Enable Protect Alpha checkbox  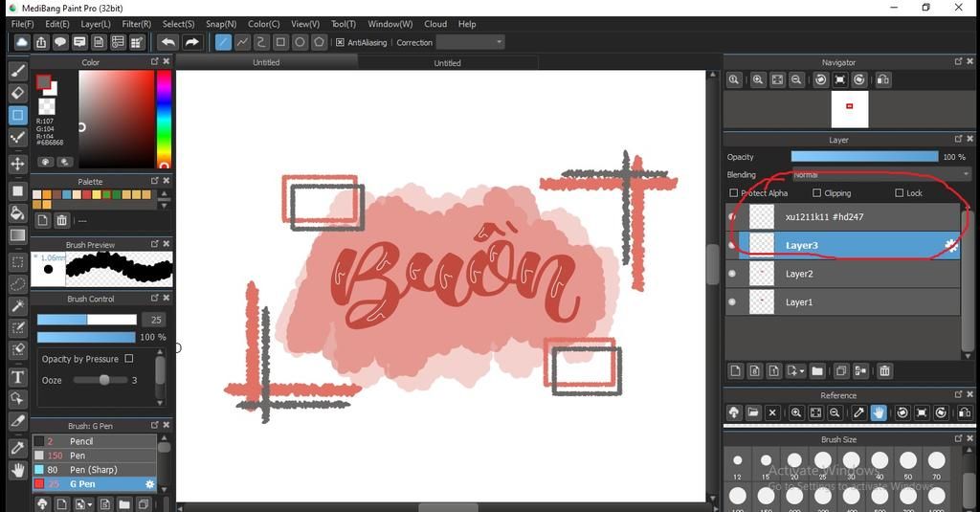point(734,193)
